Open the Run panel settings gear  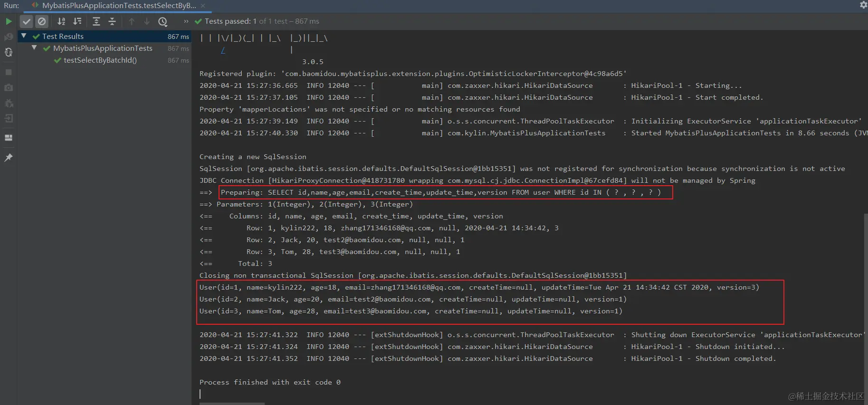point(863,5)
